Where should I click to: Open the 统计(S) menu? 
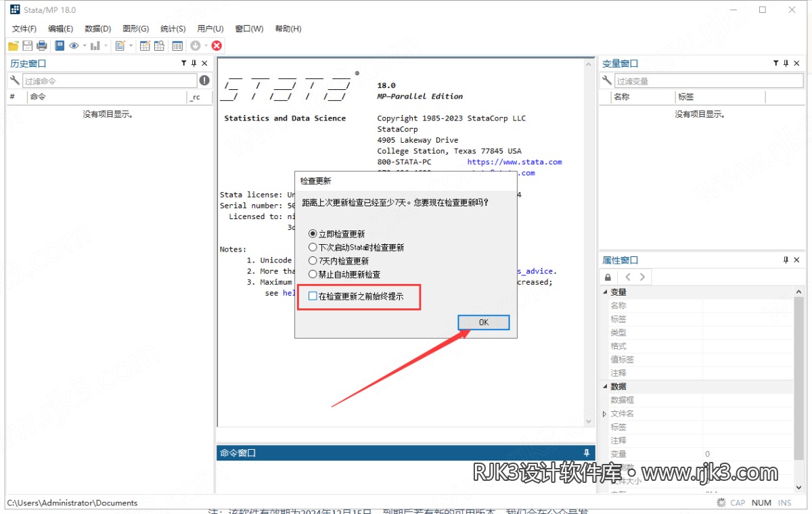(x=173, y=28)
